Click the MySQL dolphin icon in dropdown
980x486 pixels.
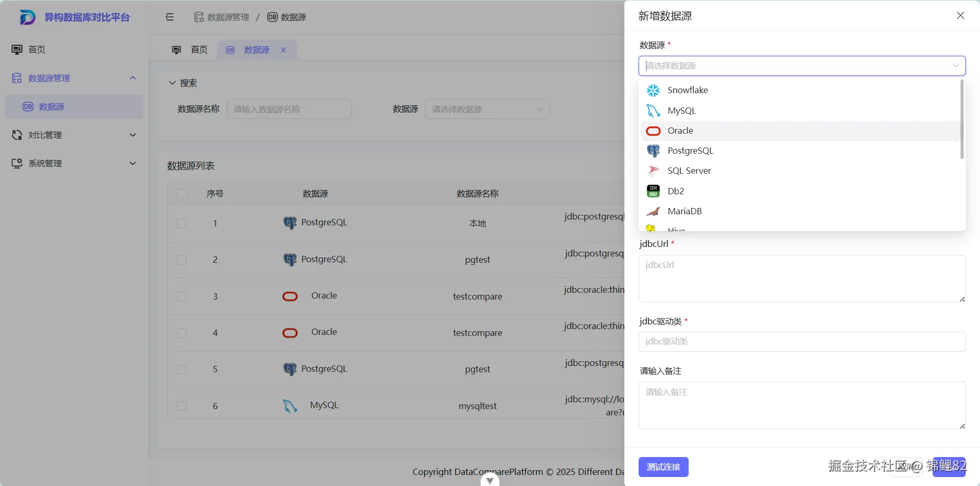(653, 111)
